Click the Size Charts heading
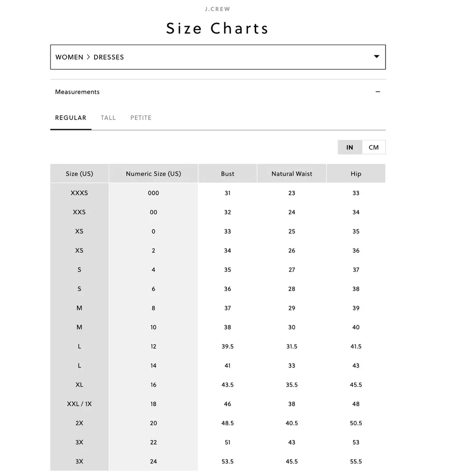This screenshot has width=476, height=476. pyautogui.click(x=217, y=29)
